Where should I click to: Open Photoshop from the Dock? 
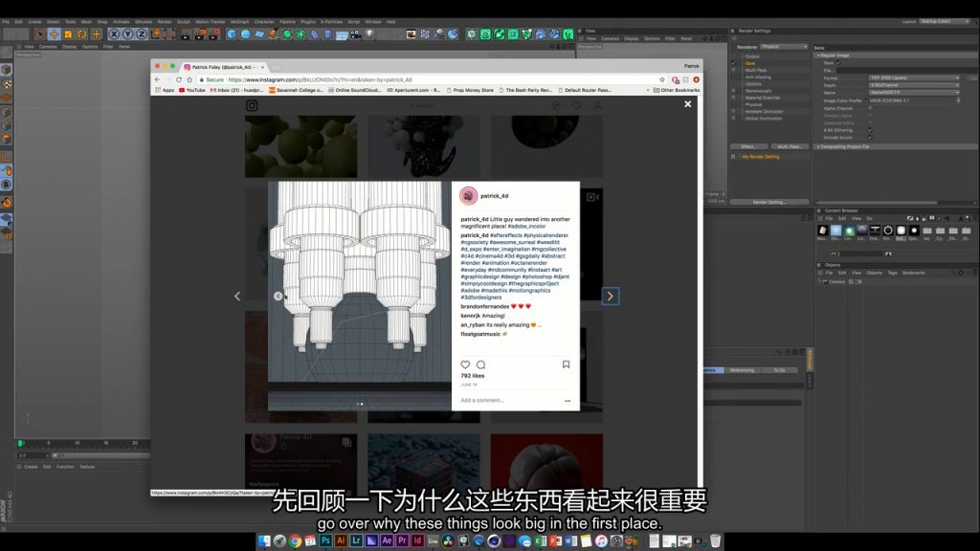pos(325,541)
